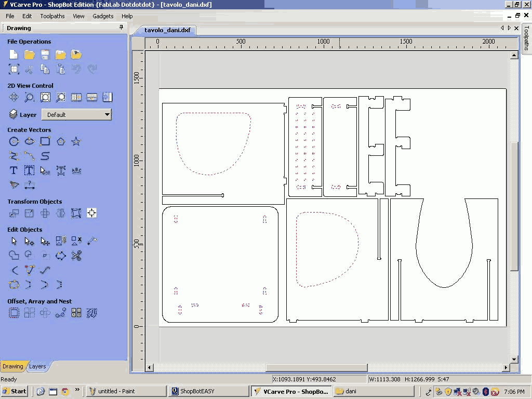Viewport: 532px width, 399px height.
Task: Select the Pan view tool
Action: (14, 97)
